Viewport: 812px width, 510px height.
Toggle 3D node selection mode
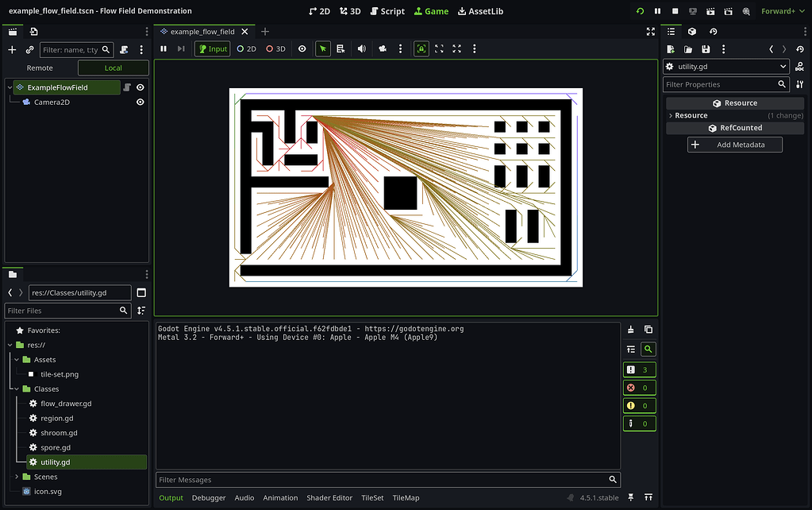click(275, 48)
